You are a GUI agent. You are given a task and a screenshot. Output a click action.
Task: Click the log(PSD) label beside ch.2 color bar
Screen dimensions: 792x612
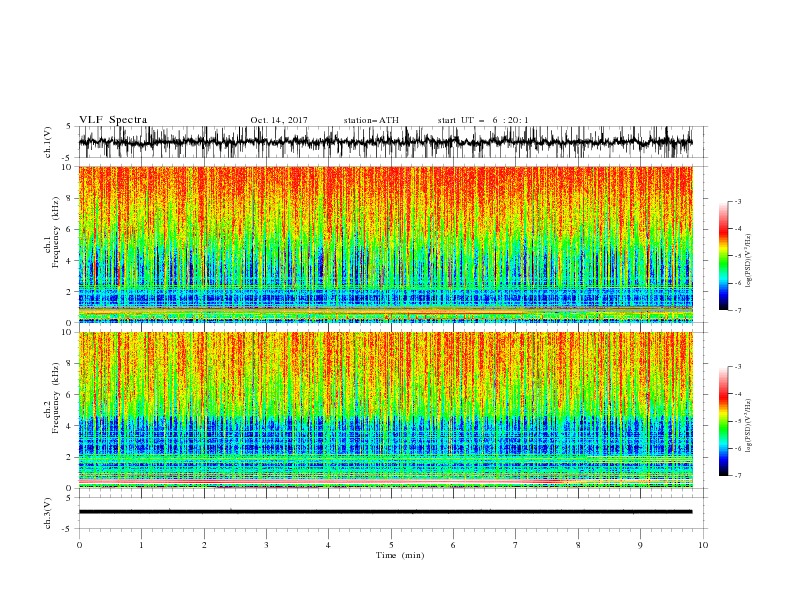pos(748,425)
